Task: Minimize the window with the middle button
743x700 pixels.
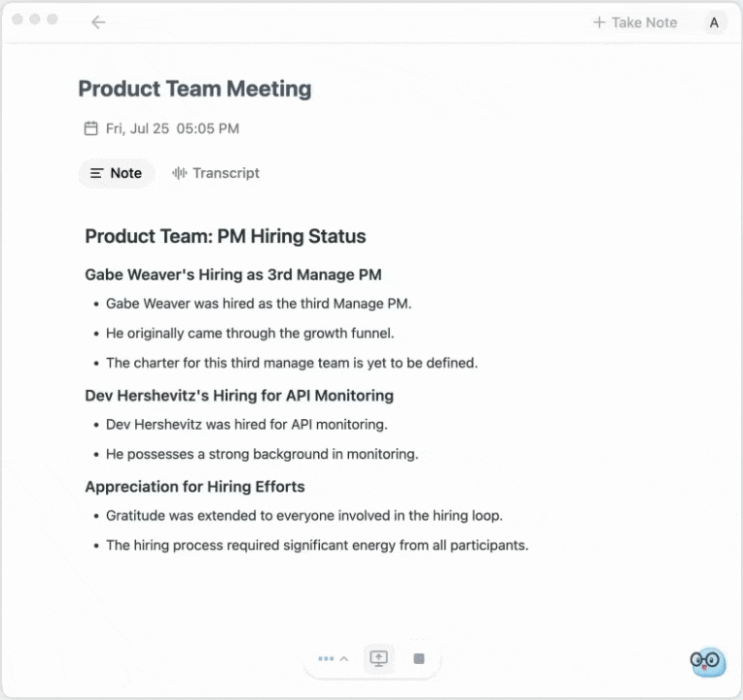Action: pos(35,19)
